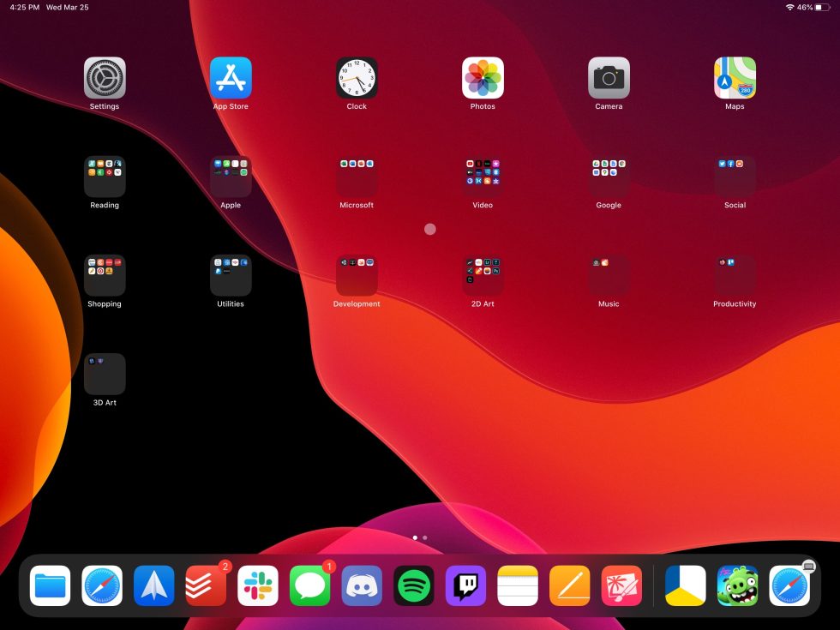The image size is (840, 630).
Task: Launch Bad Piggies from recent apps
Action: [x=737, y=585]
